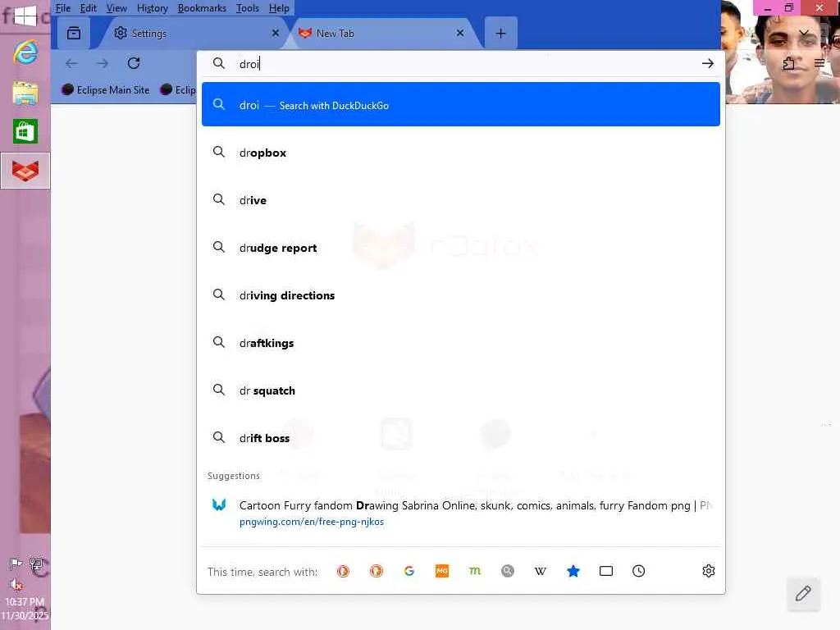The height and width of the screenshot is (630, 840).
Task: Open the History menu
Action: click(152, 8)
